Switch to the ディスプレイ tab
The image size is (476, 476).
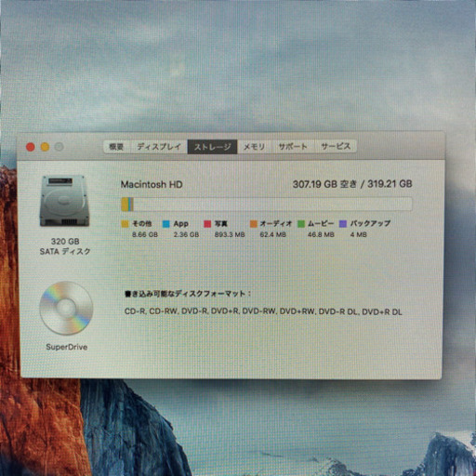coord(159,147)
